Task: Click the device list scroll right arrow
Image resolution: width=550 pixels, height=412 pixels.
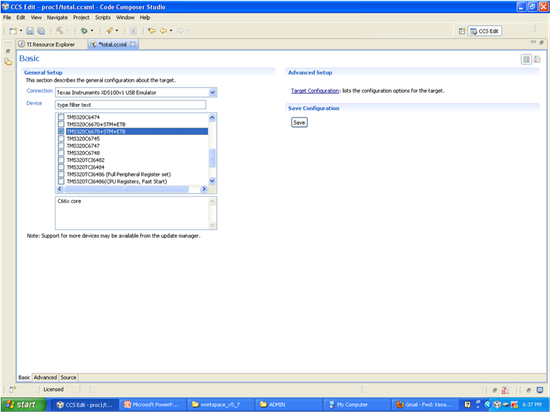Action: coord(204,189)
